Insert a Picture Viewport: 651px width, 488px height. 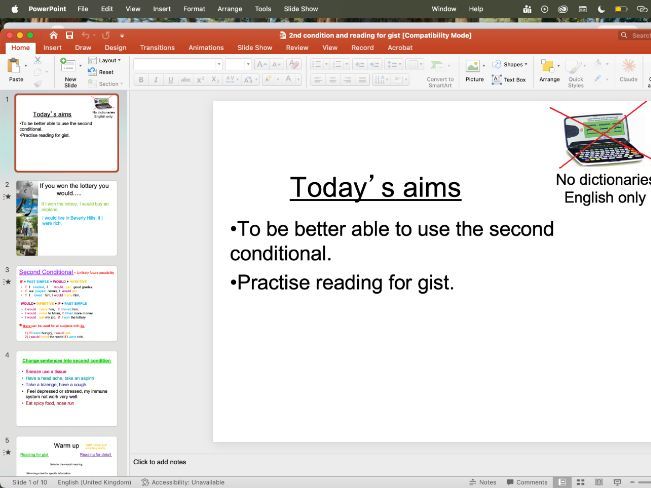(x=474, y=71)
